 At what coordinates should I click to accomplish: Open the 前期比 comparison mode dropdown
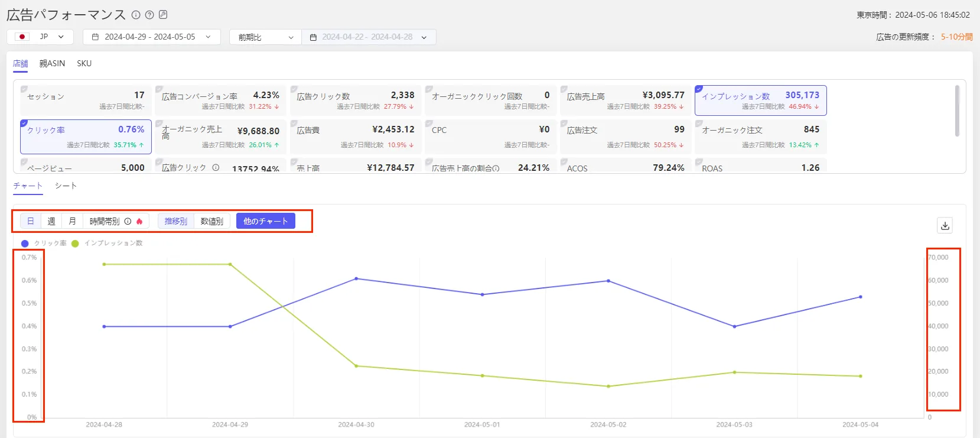click(x=266, y=37)
